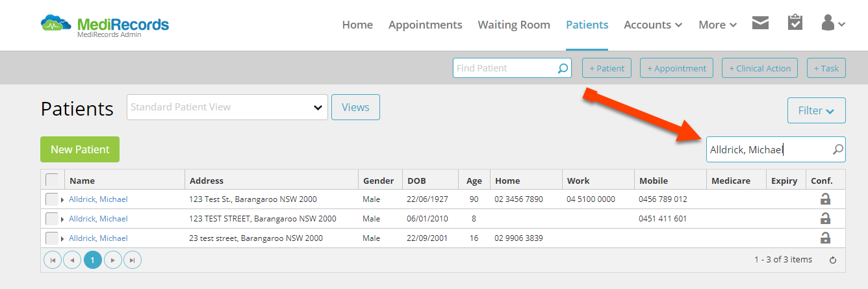Open the tasks clipboard icon

point(795,23)
